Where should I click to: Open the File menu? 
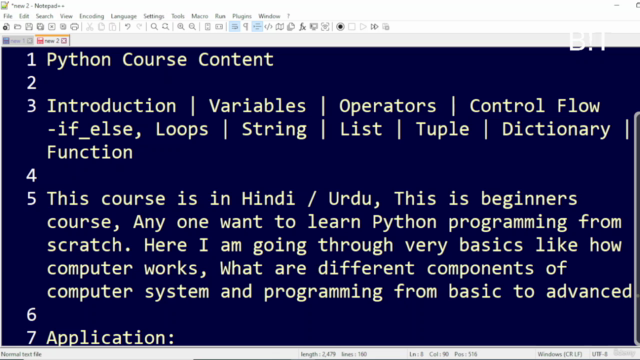point(8,16)
